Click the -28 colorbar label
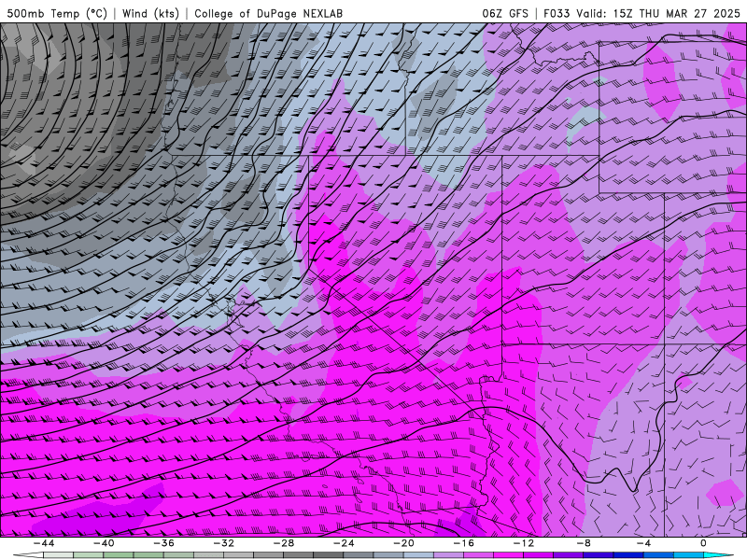747x560 pixels. tap(284, 543)
